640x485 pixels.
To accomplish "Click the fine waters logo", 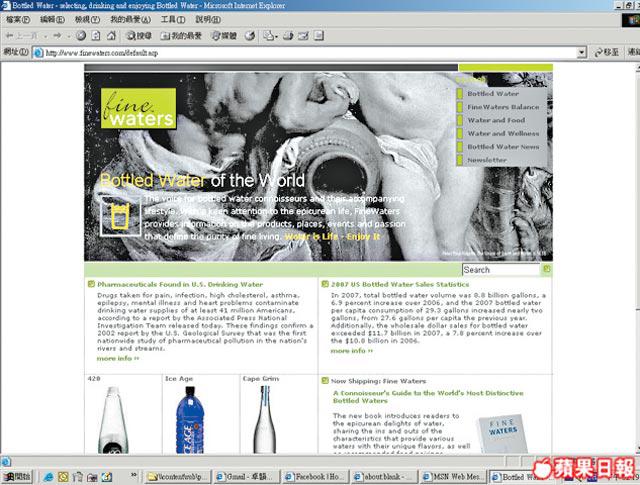I will click(x=138, y=109).
